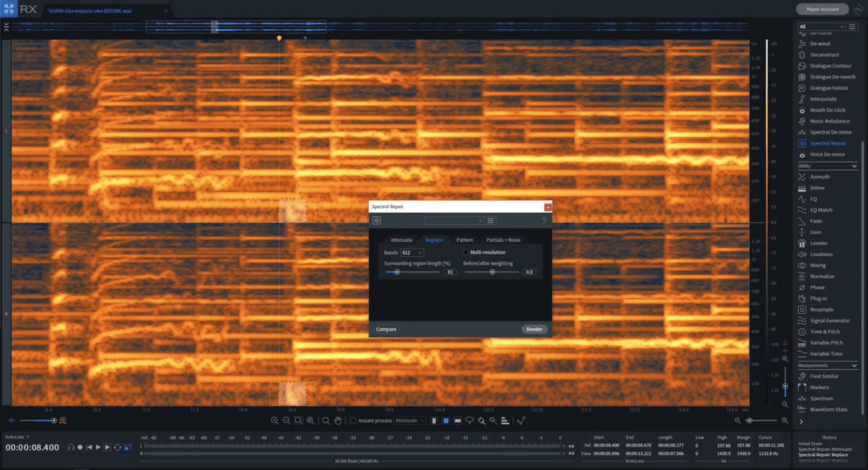Switch to the Partials + Noise tab
This screenshot has width=868, height=470.
(x=503, y=240)
